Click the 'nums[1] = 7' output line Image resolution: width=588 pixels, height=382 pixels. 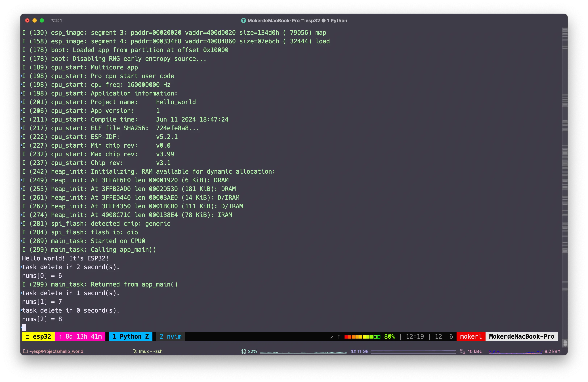pos(42,302)
